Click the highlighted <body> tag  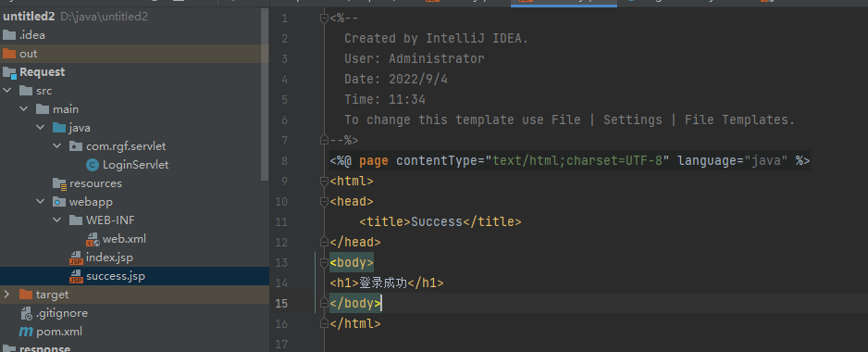click(352, 263)
